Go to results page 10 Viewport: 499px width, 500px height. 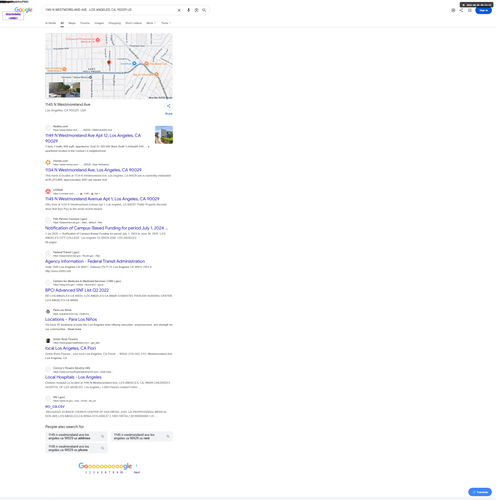click(121, 472)
